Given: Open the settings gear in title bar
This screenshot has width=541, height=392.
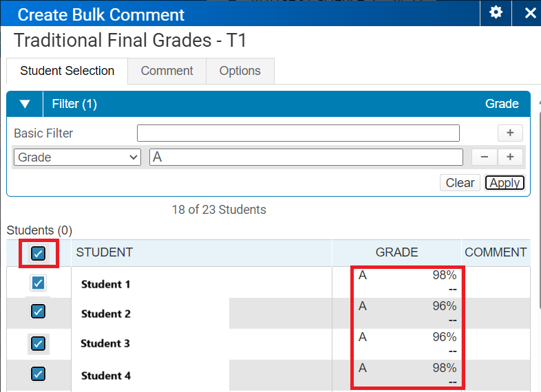Looking at the screenshot, I should [496, 13].
